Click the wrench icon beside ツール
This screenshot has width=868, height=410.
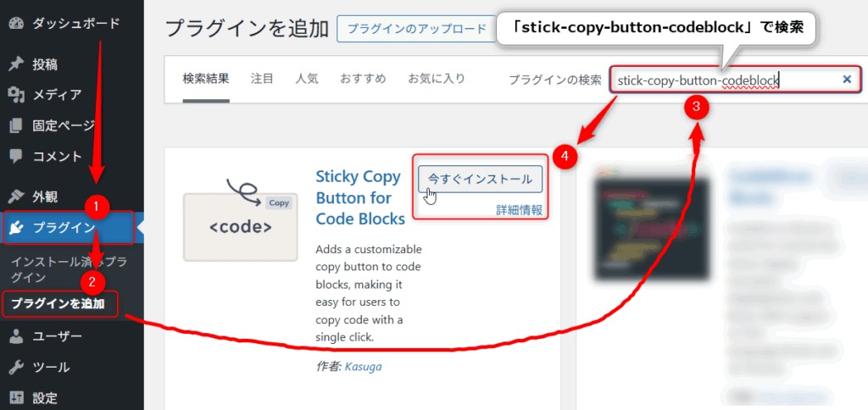(16, 367)
